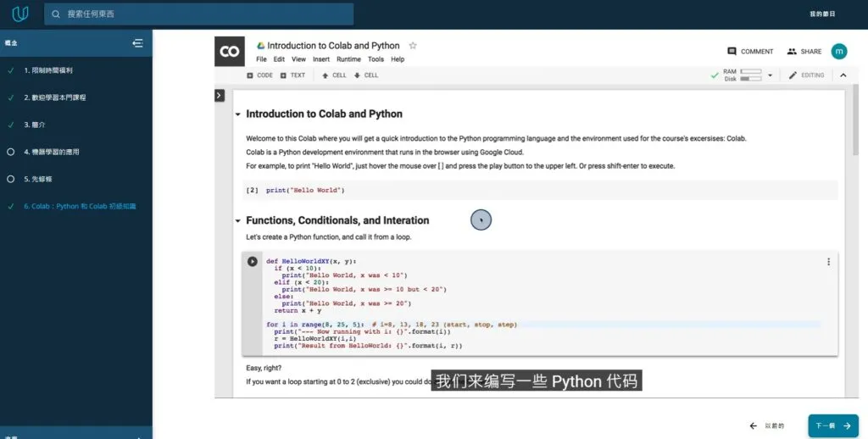
Task: Open the File menu
Action: click(261, 59)
